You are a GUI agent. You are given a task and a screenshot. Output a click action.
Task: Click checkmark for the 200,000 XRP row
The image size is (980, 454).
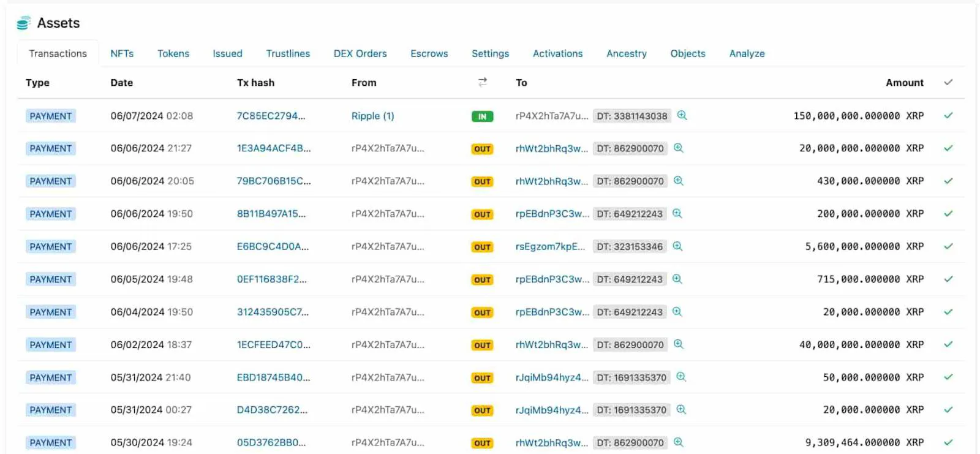point(948,213)
